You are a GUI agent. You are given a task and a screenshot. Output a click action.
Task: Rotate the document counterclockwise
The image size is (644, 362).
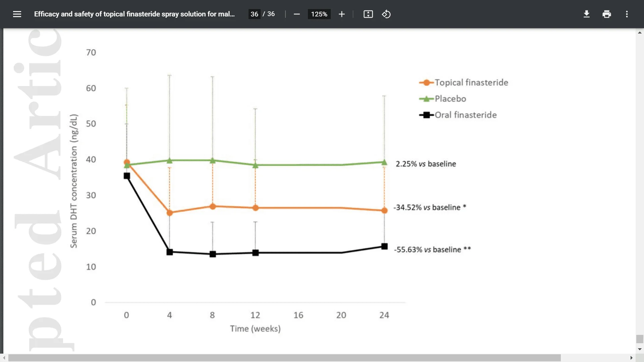point(386,14)
